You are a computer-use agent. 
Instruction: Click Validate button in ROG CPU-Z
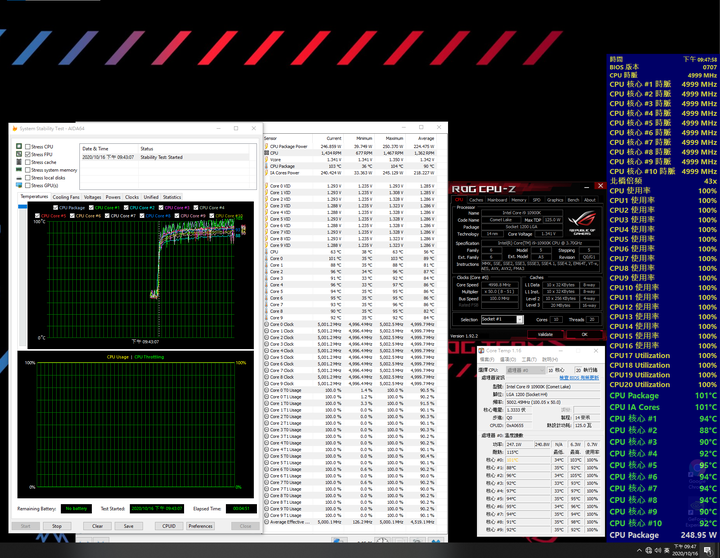pos(545,334)
